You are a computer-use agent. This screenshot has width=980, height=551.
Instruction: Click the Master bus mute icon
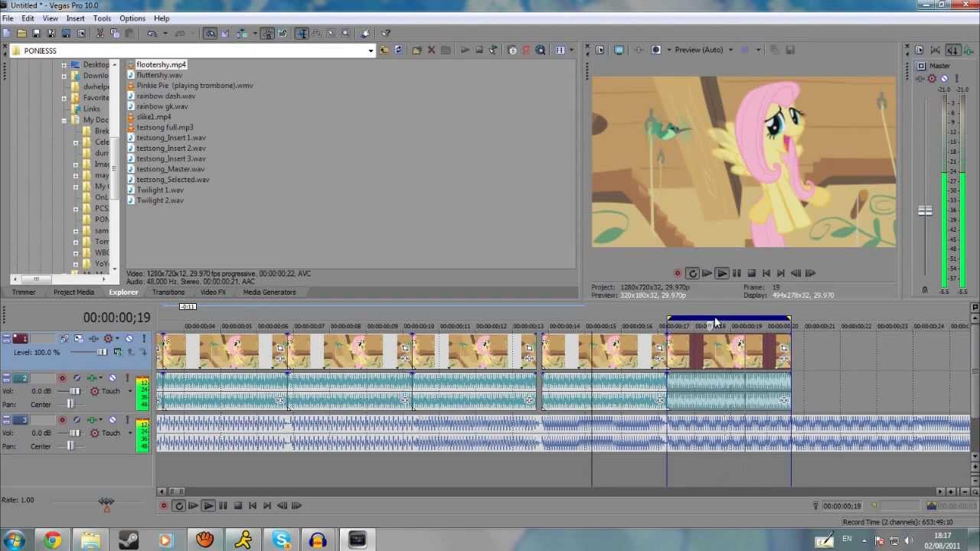[943, 78]
